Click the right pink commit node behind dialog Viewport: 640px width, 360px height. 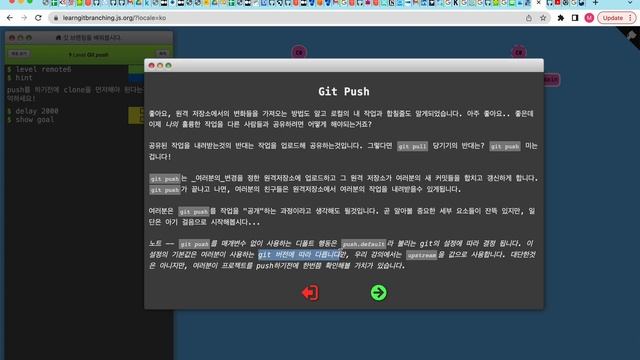519,52
